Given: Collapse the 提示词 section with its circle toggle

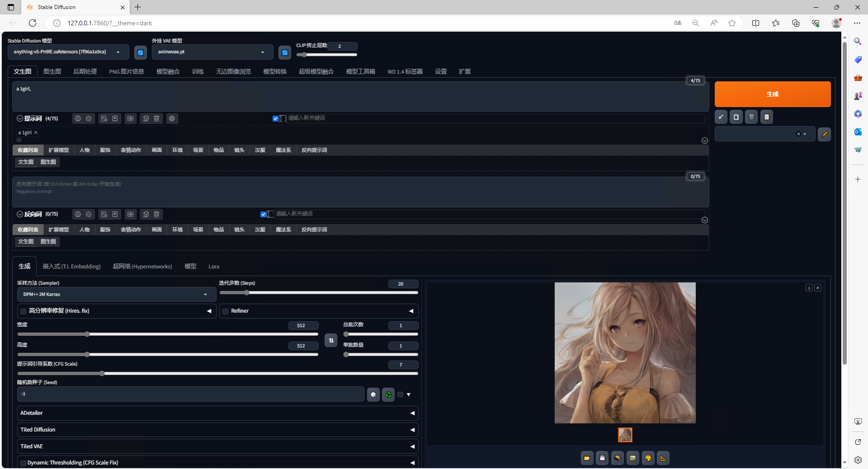Looking at the screenshot, I should [x=20, y=119].
